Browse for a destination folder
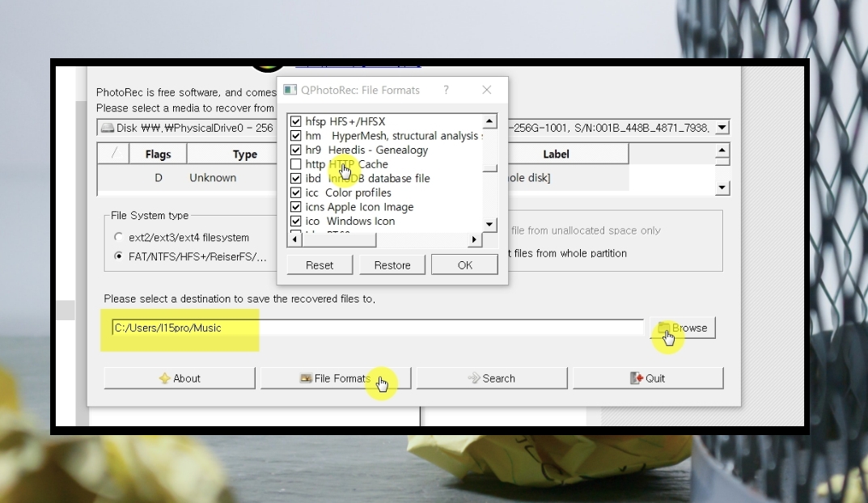 [x=683, y=328]
